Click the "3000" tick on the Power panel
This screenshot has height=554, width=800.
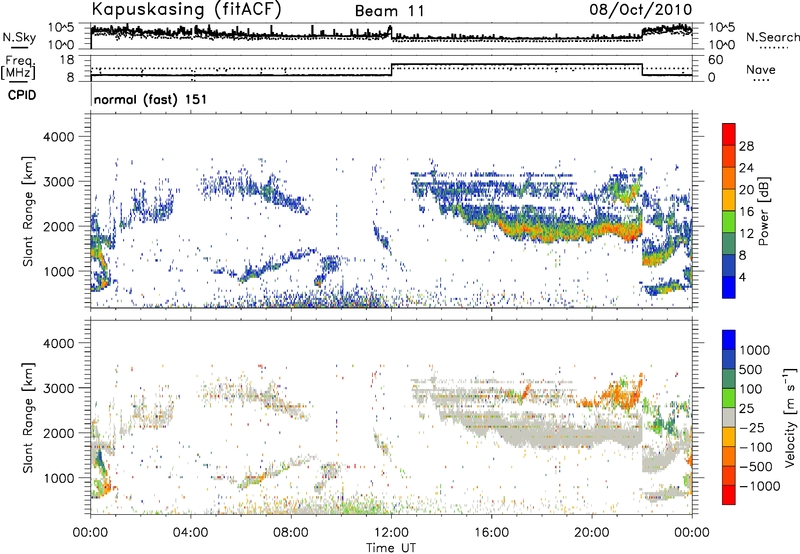59,182
